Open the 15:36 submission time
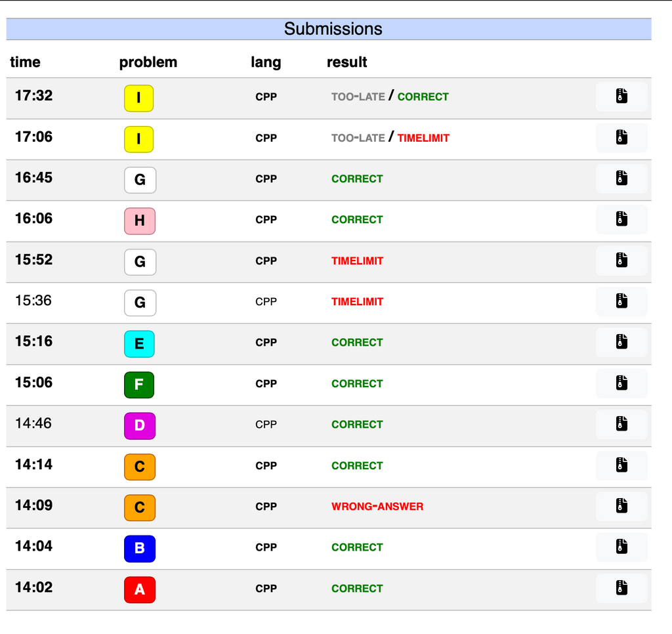 (33, 301)
